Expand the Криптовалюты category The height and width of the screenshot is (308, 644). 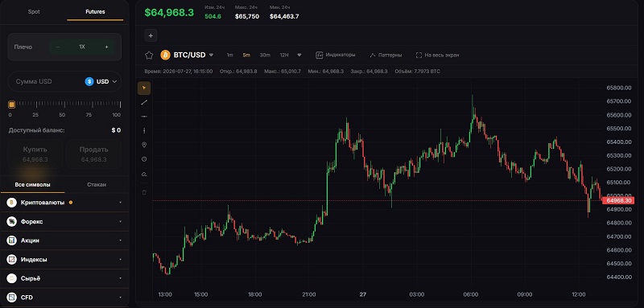pos(120,202)
